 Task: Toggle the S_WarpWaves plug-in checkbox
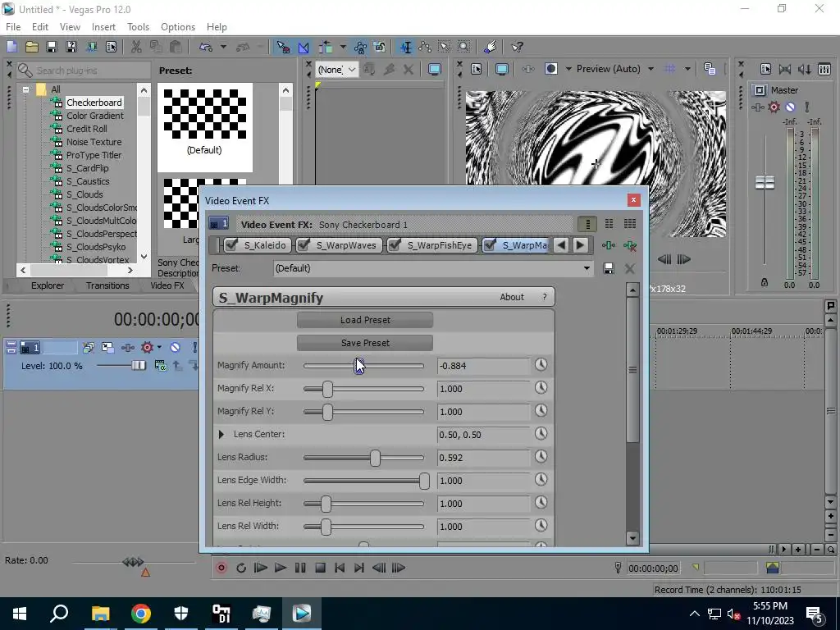(304, 244)
